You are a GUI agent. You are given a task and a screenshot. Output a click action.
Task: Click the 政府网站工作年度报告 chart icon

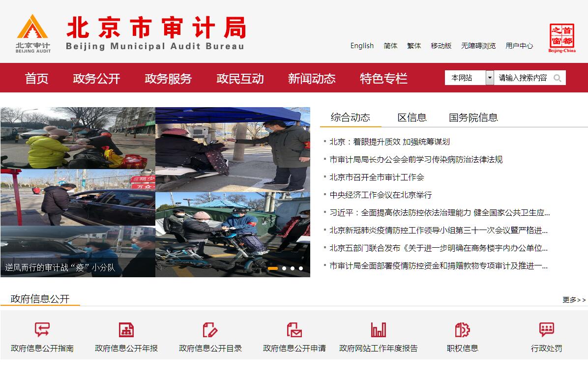[x=379, y=329]
